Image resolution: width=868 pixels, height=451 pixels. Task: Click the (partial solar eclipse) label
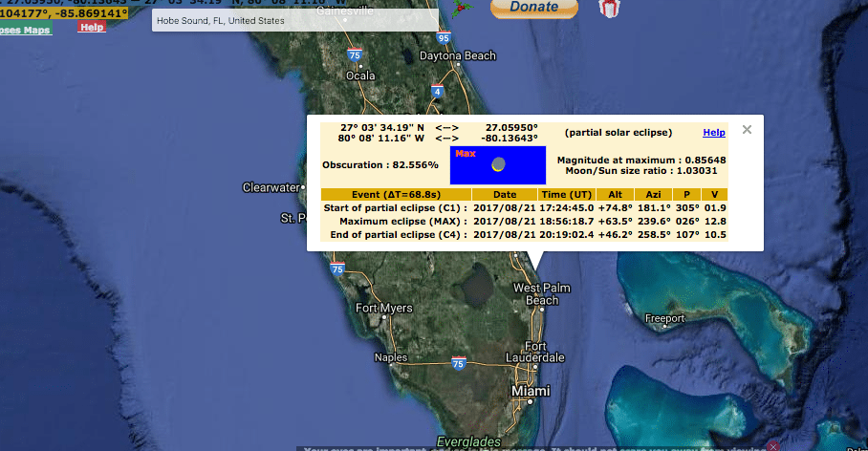pos(618,132)
